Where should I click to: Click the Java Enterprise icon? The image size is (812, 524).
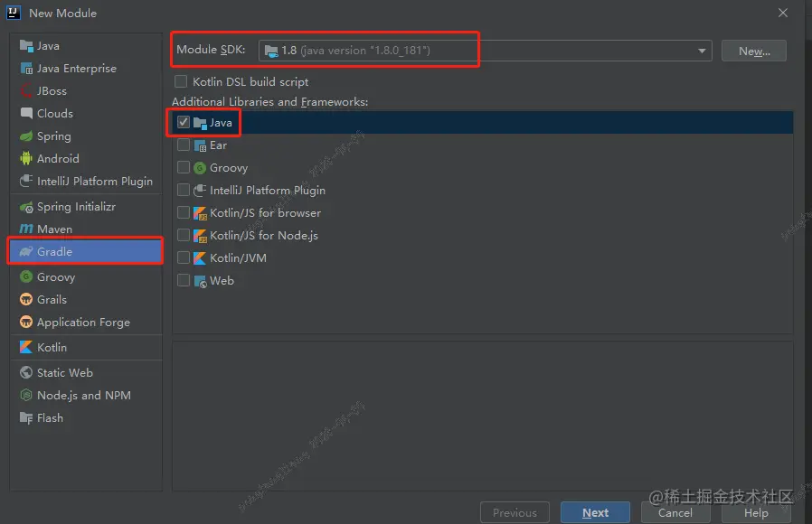coord(26,69)
